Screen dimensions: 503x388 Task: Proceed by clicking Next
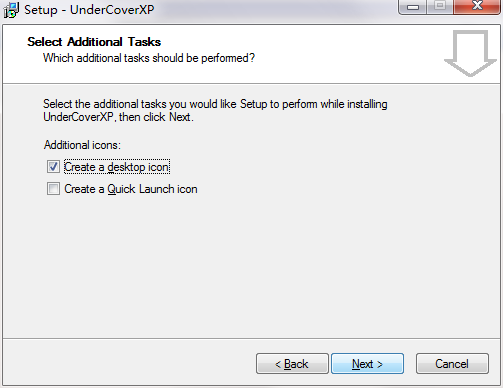point(367,364)
